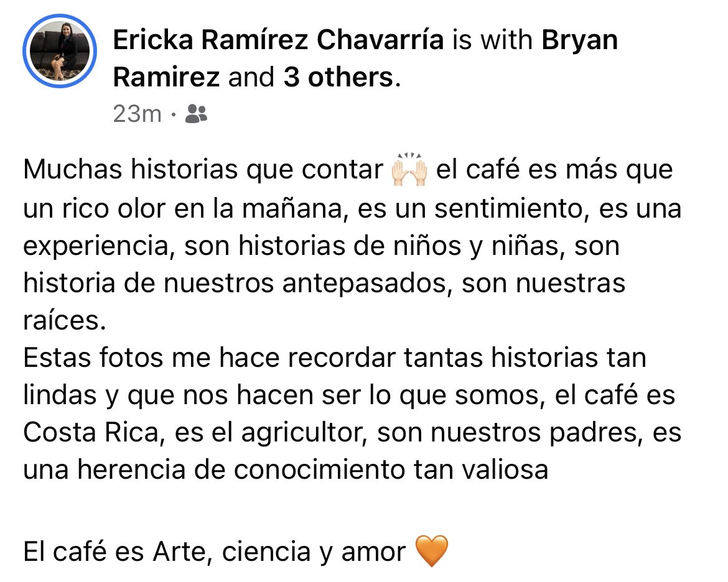Screen dimensions: 728x582
Task: Click the word 'raíces.' ending first paragraph
Action: click(65, 320)
